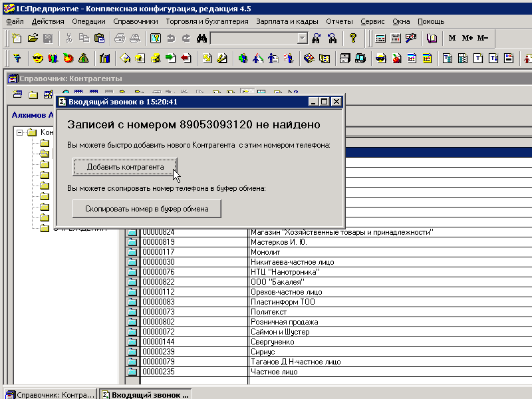
Task: Click the open book syntax helper icon
Action: [432, 39]
